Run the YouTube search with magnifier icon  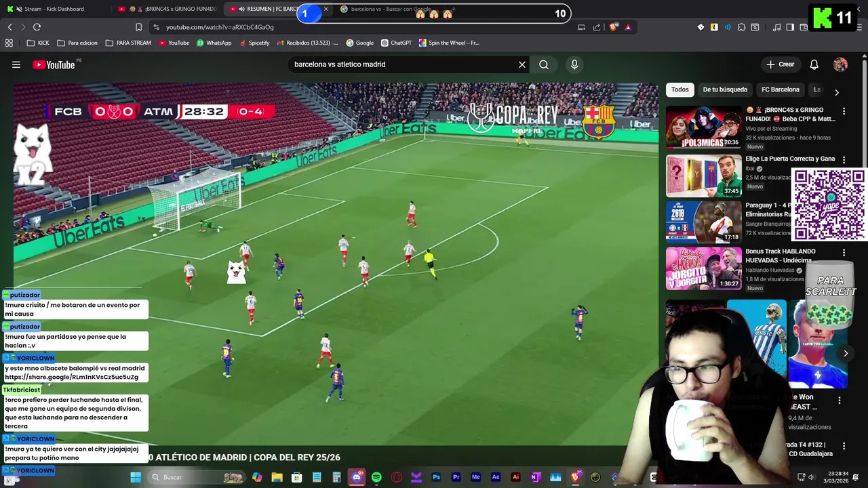(544, 64)
